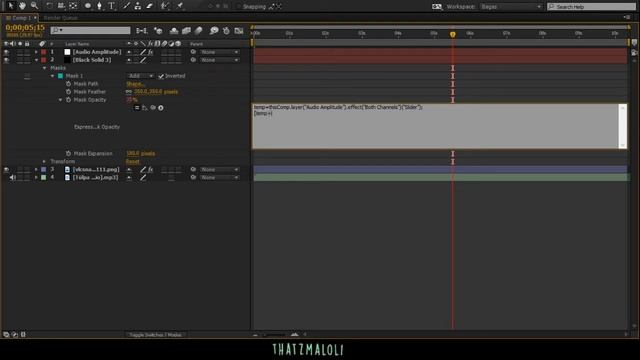Viewport: 640px width, 360px height.
Task: Click the Auto-keyframe stopwatch button
Action: (x=227, y=31)
